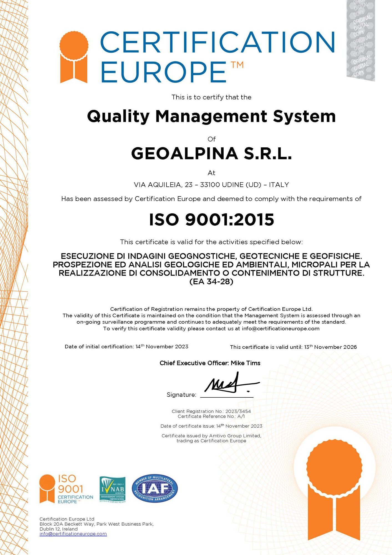Screen dimensions: 392x555
Task: Click 'Date of initial certification: 14th November 2023'
Action: click(127, 346)
